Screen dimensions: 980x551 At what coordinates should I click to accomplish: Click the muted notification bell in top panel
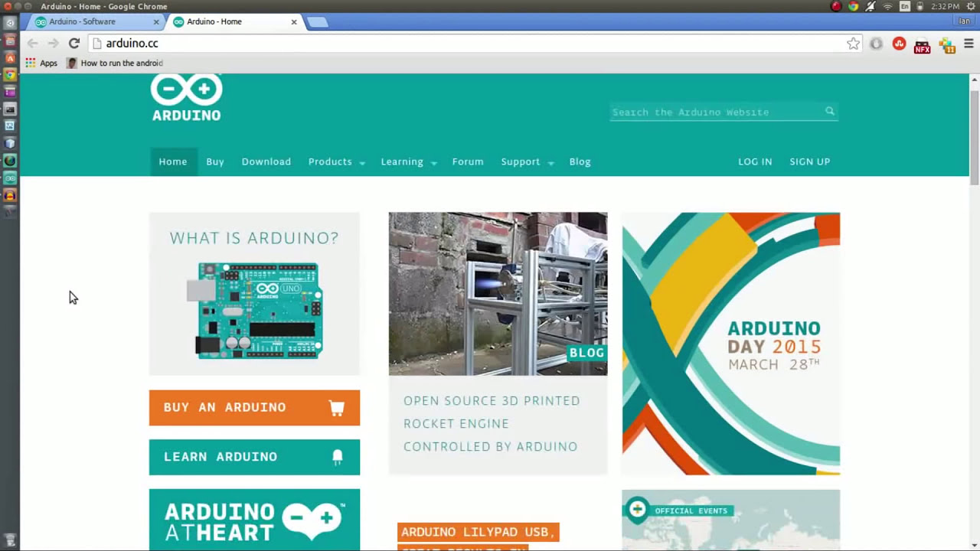point(871,6)
